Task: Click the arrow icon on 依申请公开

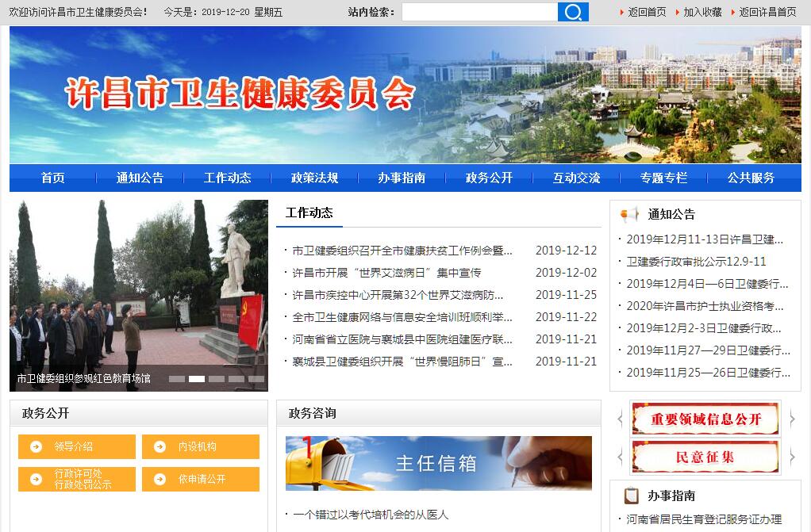Action: (160, 479)
